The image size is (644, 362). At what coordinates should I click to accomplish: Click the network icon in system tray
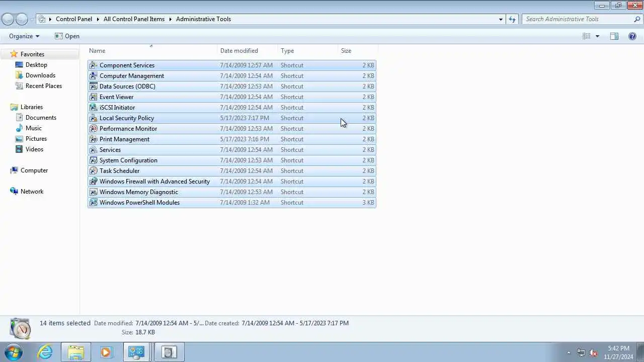581,352
